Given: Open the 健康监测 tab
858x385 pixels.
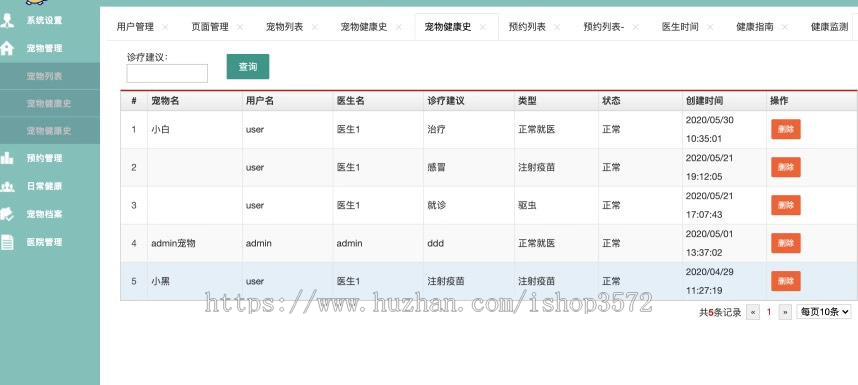Looking at the screenshot, I should [830, 27].
